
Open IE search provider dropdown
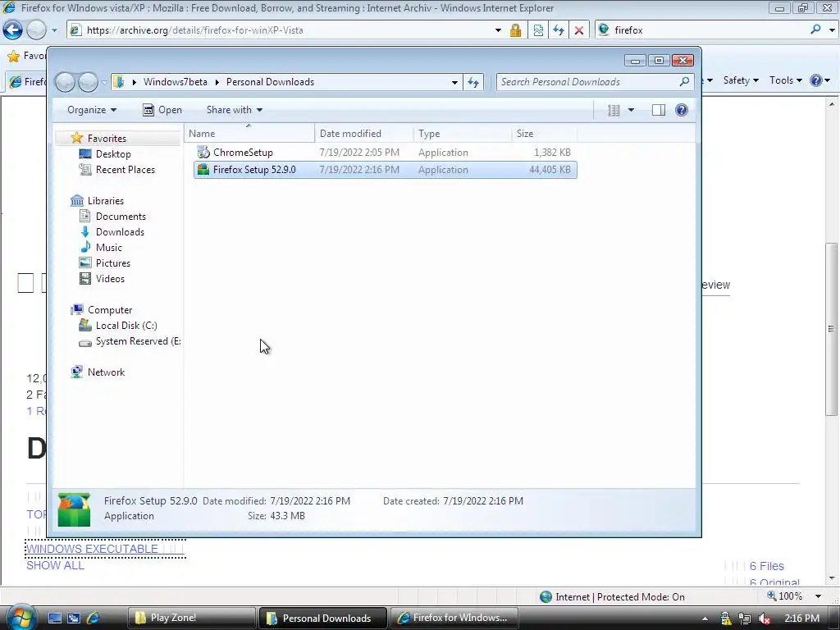pos(832,30)
